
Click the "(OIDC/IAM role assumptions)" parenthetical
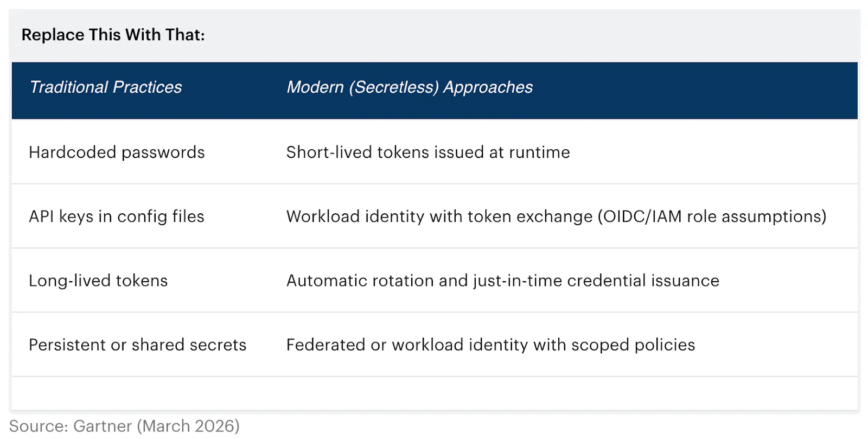pos(712,217)
